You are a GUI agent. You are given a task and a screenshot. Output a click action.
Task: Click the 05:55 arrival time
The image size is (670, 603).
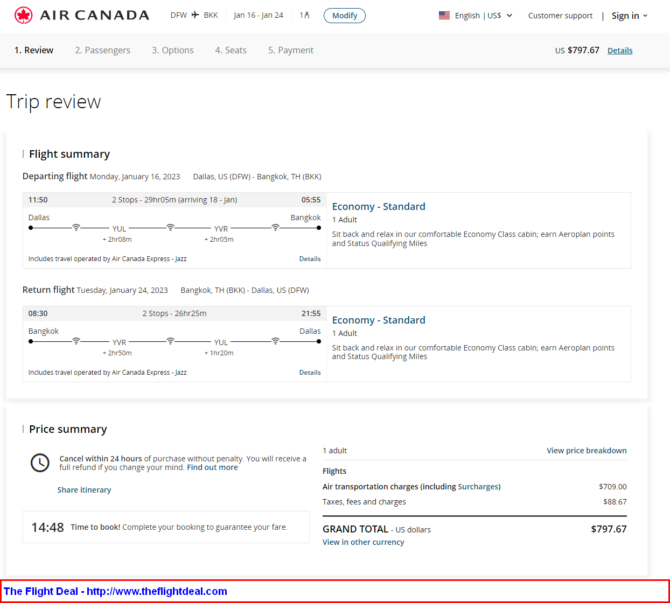311,200
